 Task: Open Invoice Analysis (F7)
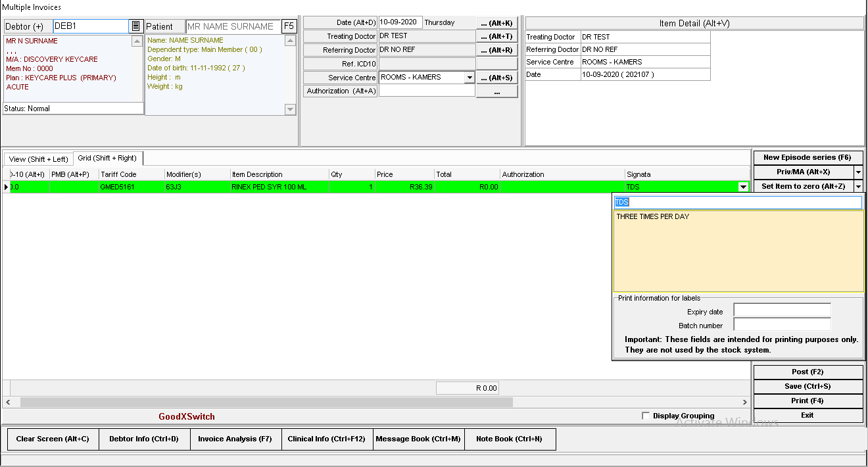235,439
